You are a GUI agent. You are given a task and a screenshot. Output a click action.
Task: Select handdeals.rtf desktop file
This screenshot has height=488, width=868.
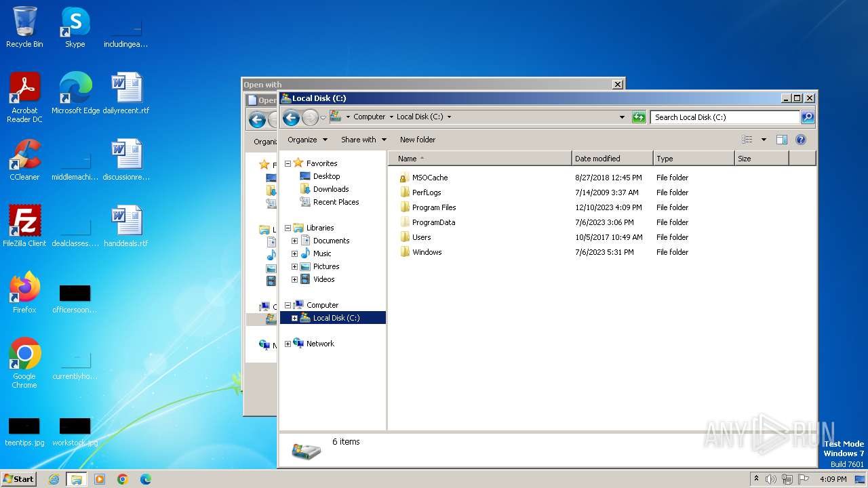click(126, 226)
